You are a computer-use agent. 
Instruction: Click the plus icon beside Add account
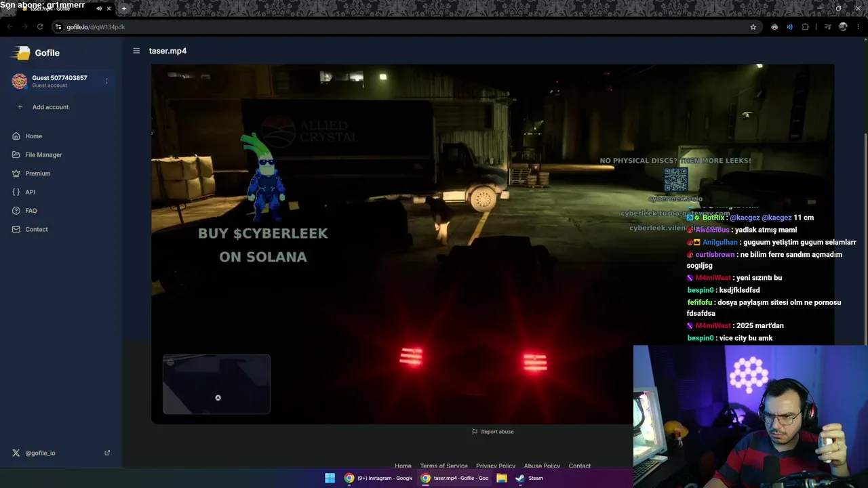coord(20,107)
